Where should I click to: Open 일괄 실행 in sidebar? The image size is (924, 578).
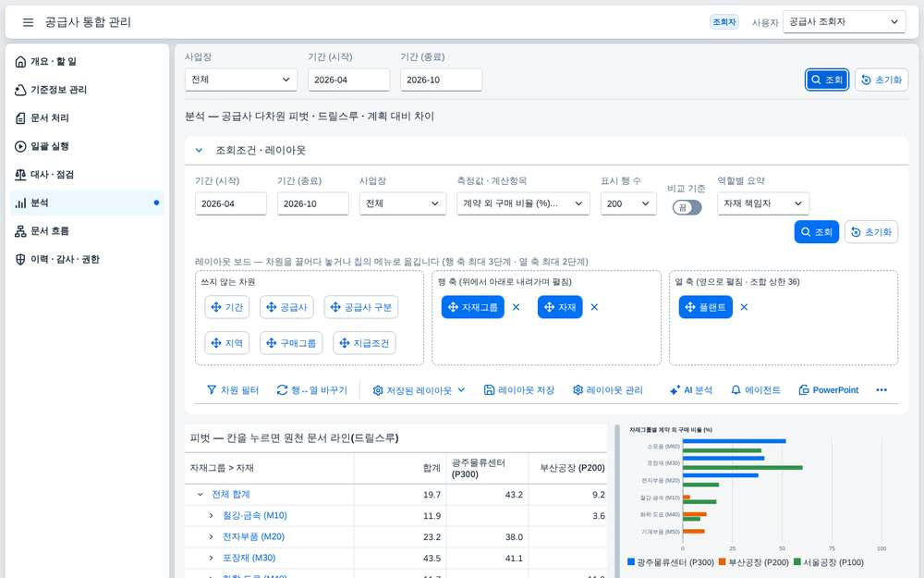[x=87, y=146]
